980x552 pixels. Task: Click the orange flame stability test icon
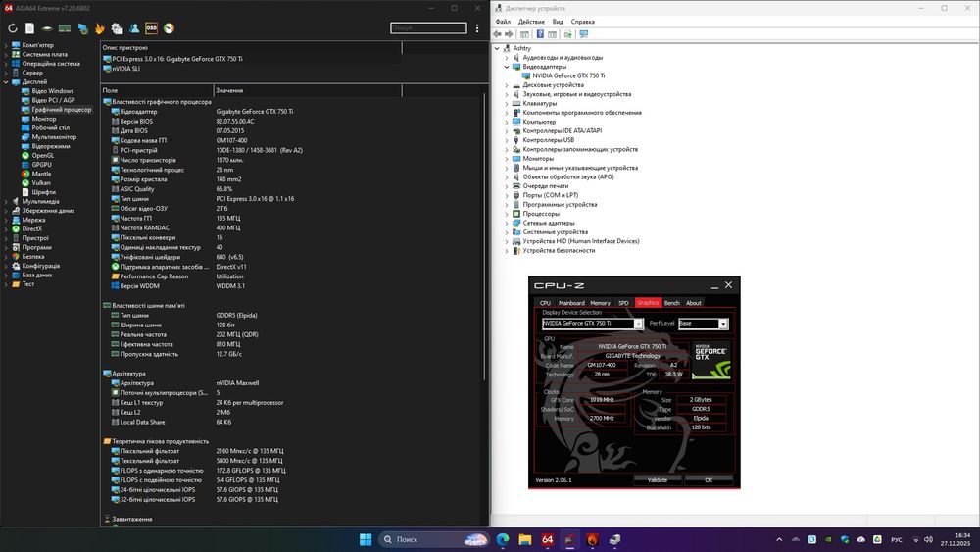coord(99,28)
